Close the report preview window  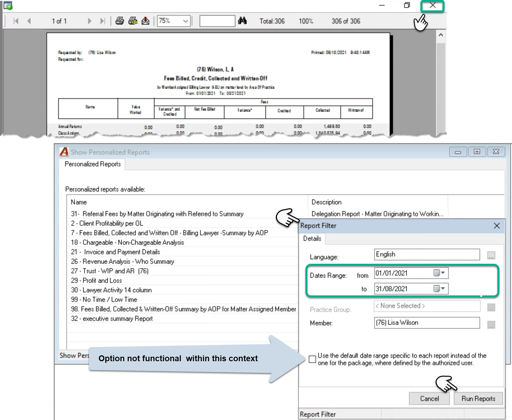(432, 5)
